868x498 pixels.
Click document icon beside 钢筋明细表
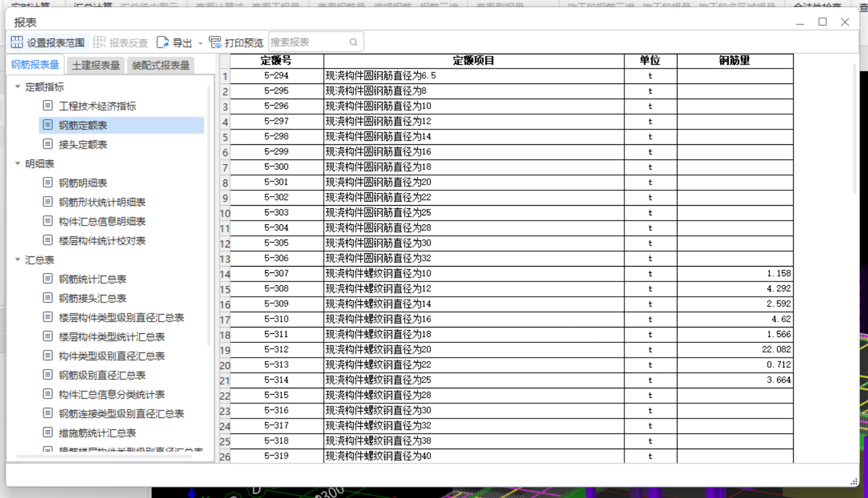coord(47,183)
